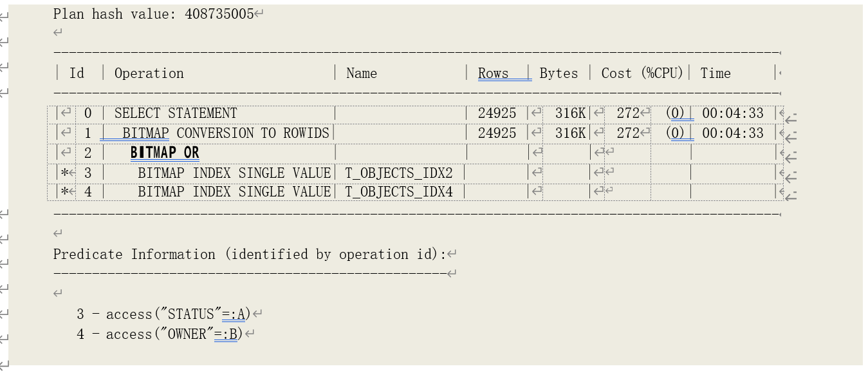Viewport: 868px width, 373px height.
Task: Click the bold BITMAP OR text
Action: (165, 153)
